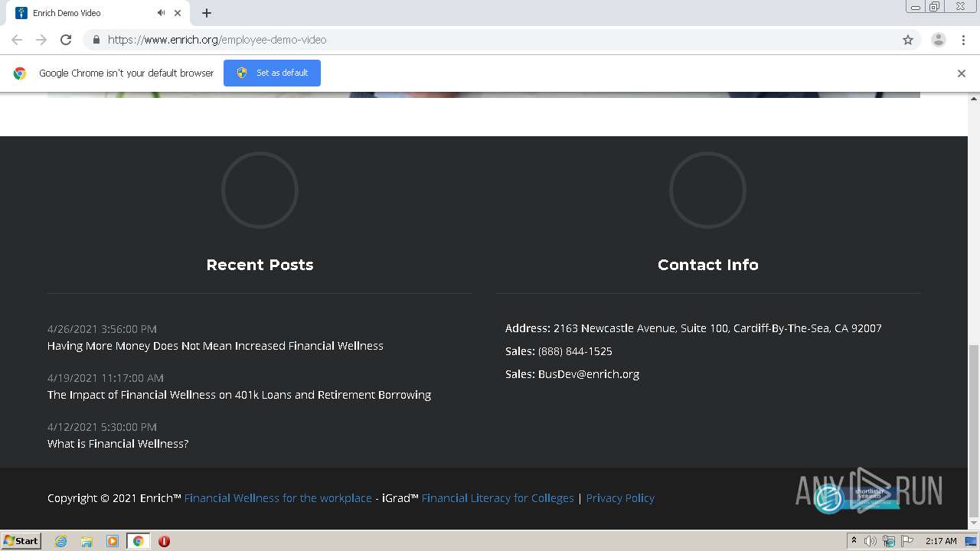Viewport: 980px width, 551px height.
Task: Show hidden system tray icons
Action: [x=854, y=541]
